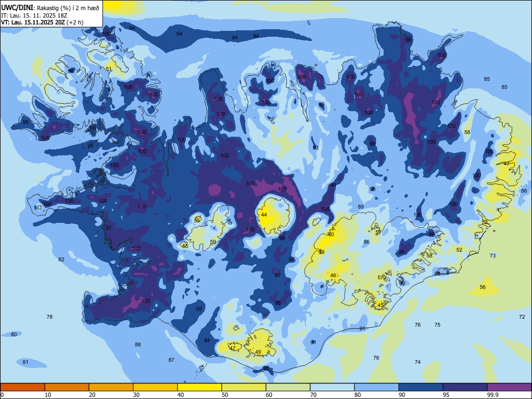Click the 'IT: Lau. 15. 11. 2025 18Z' line
This screenshot has width=532, height=399.
tap(33, 15)
